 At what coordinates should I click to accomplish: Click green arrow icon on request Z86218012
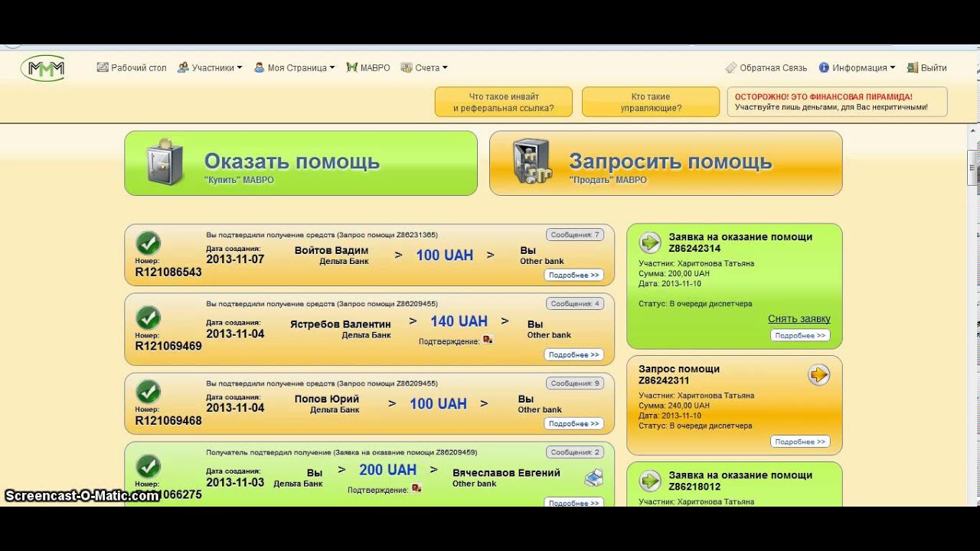(651, 481)
